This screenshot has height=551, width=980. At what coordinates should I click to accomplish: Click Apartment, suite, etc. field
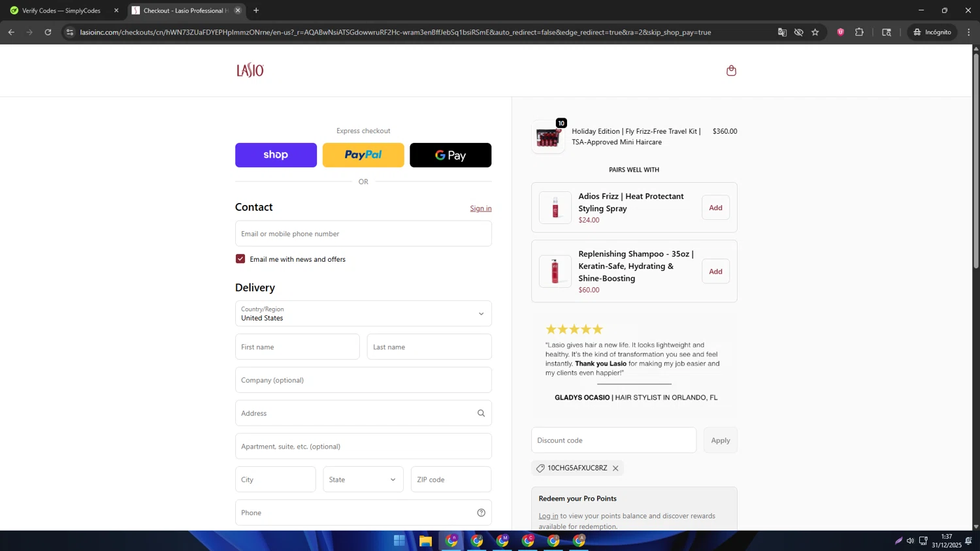[363, 447]
